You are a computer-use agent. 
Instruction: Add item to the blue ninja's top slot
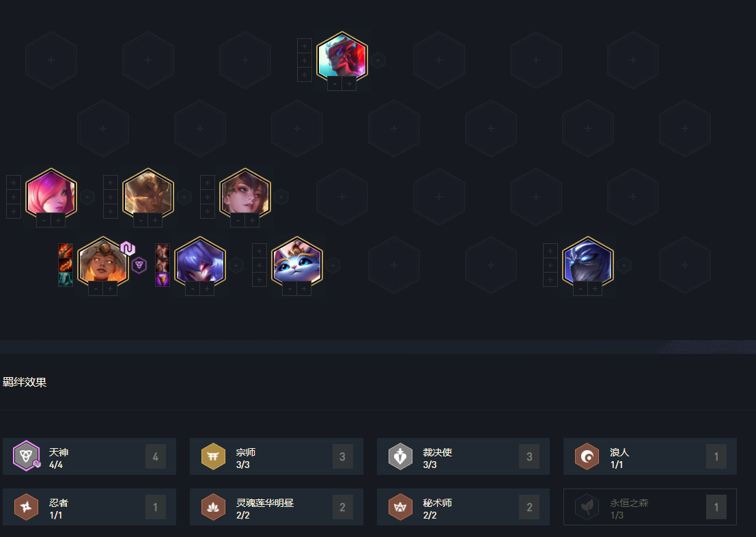point(550,251)
